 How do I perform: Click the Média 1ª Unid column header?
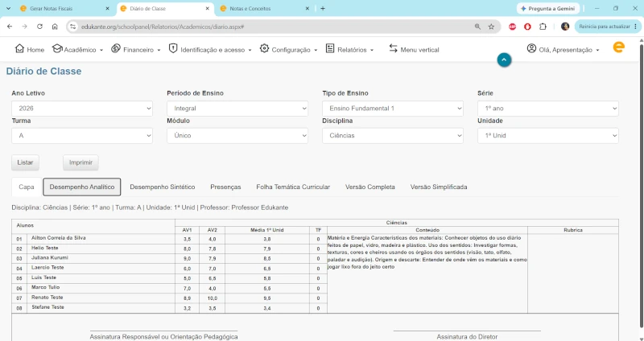(x=267, y=230)
